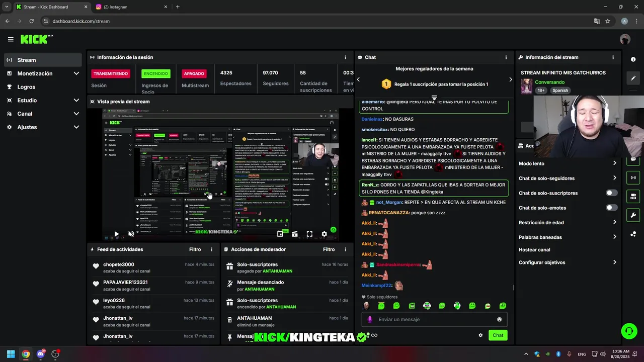Toggle Chat de solo-emotes switch
This screenshot has width=644, height=362.
click(x=611, y=208)
